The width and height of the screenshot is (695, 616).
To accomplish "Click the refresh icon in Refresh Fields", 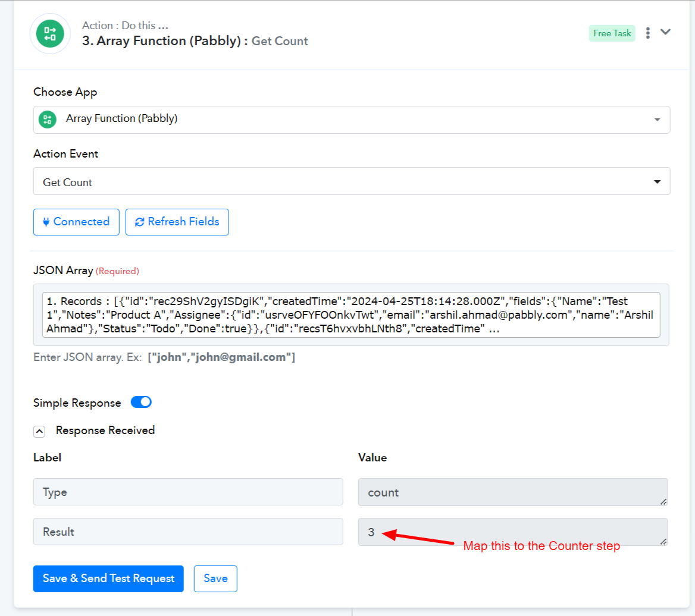I will [140, 222].
